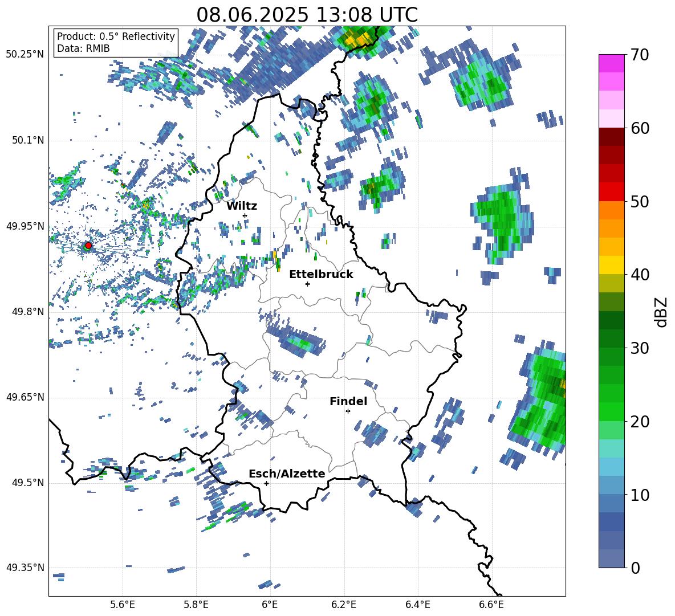675x616 pixels.
Task: Click the Findel city label
Action: tap(348, 401)
